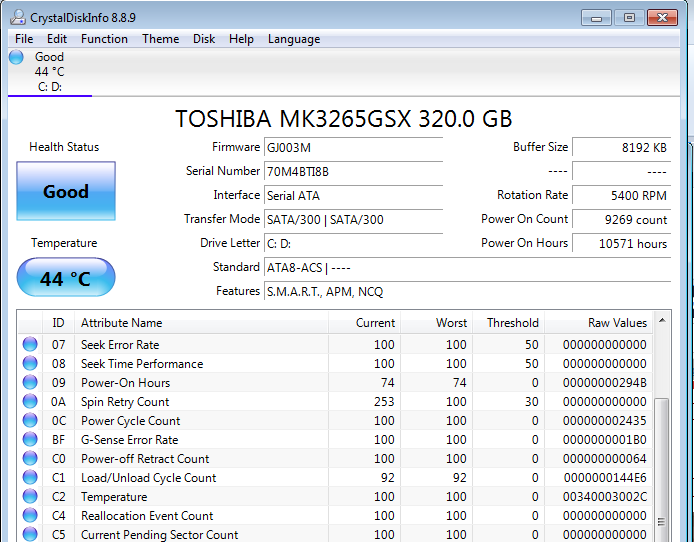Click the 44 °C temperature button

point(66,278)
